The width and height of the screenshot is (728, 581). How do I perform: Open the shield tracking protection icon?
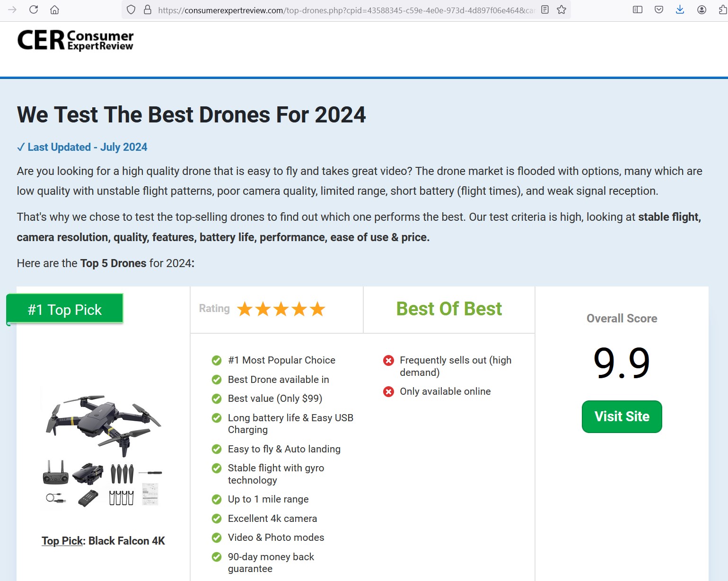point(131,10)
